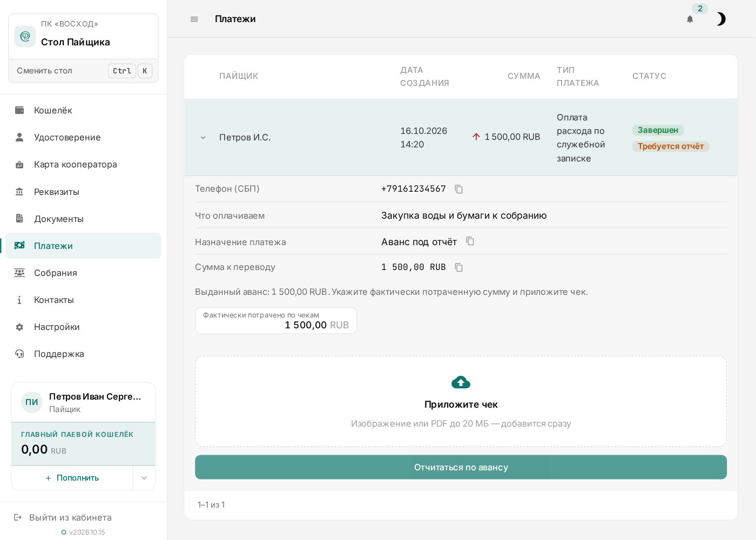Click the wallet balance 0,00 RUB
Image resolution: width=756 pixels, height=540 pixels.
(x=44, y=449)
